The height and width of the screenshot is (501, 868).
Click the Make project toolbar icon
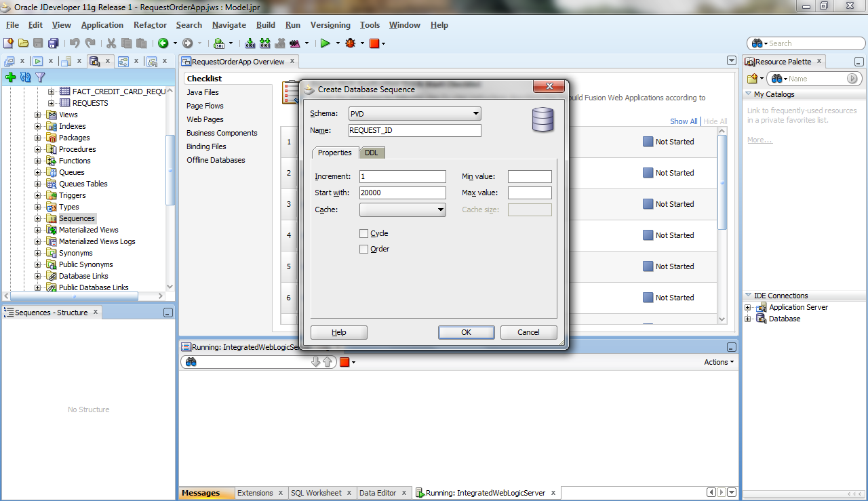click(x=250, y=43)
